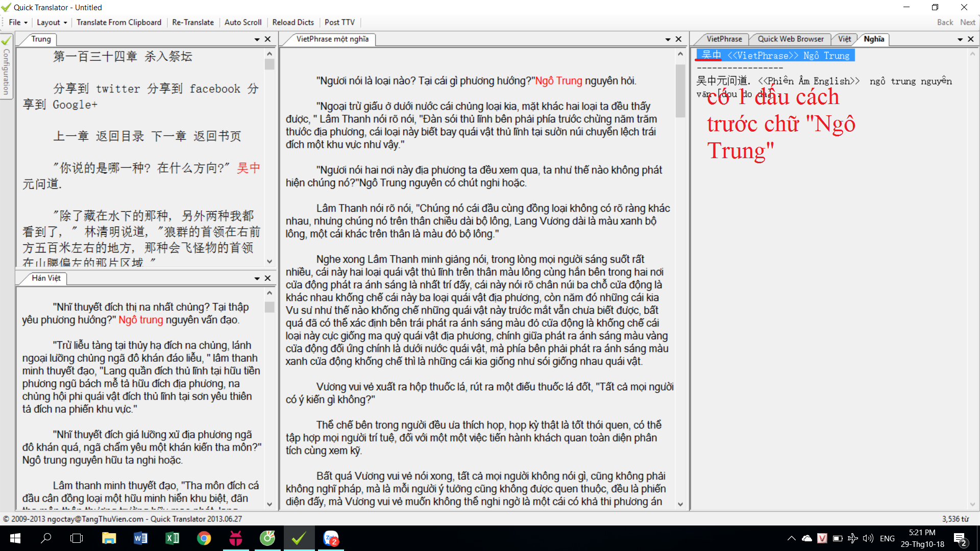This screenshot has height=551, width=980.
Task: Open Excel from the taskbar
Action: click(x=172, y=538)
